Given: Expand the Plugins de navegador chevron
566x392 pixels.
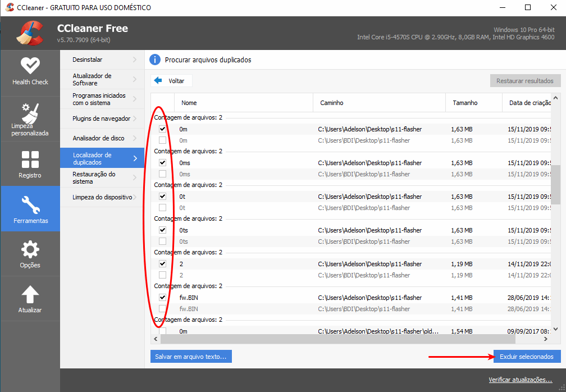Looking at the screenshot, I should (x=135, y=118).
